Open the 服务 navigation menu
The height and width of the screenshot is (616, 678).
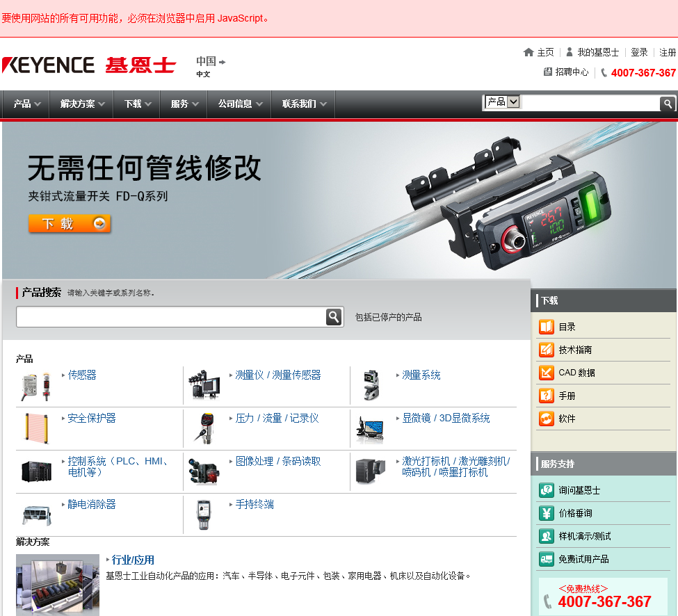coord(184,104)
